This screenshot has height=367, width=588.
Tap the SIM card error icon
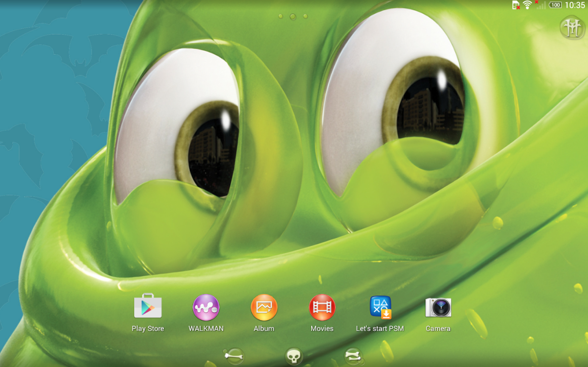pos(516,5)
